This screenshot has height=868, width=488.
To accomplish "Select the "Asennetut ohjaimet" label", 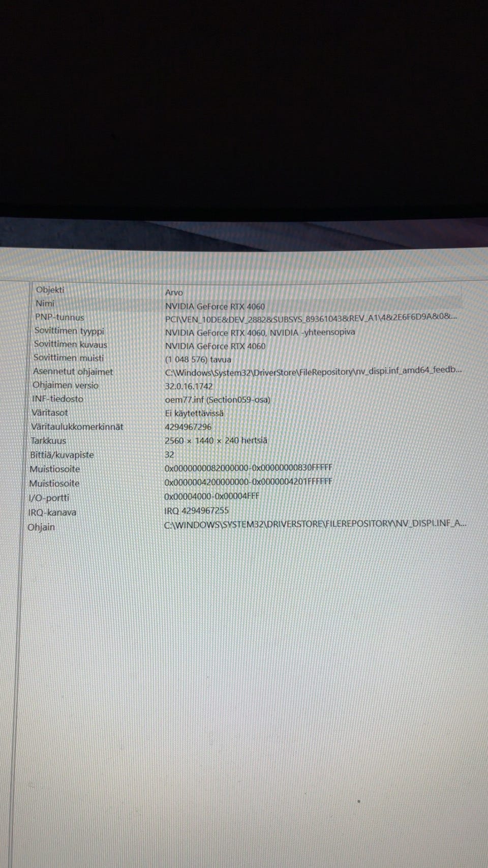I will tap(73, 372).
